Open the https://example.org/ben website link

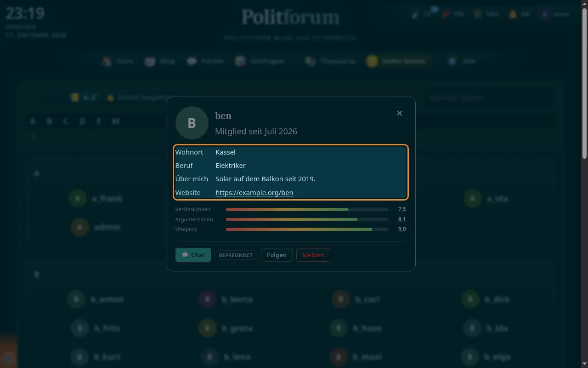pos(254,193)
